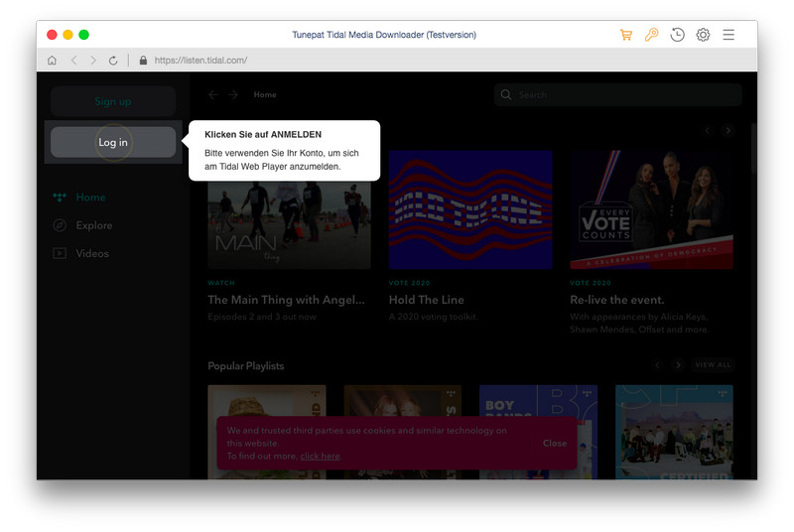The width and height of the screenshot is (794, 532).
Task: Go to the browser home icon
Action: point(52,61)
